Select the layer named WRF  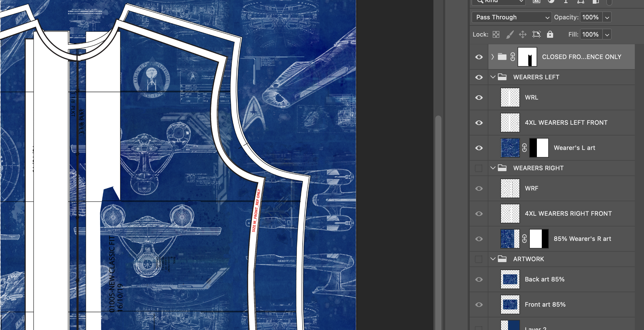point(531,188)
